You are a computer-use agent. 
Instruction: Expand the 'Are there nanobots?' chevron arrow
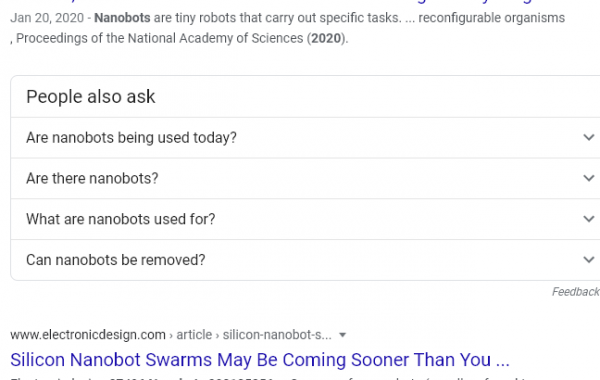(x=589, y=178)
